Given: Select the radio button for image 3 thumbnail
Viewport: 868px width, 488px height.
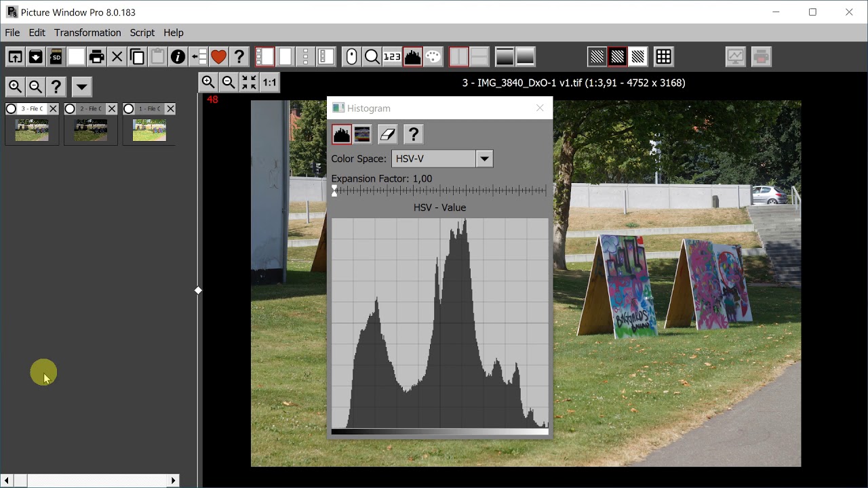Looking at the screenshot, I should tap(11, 109).
